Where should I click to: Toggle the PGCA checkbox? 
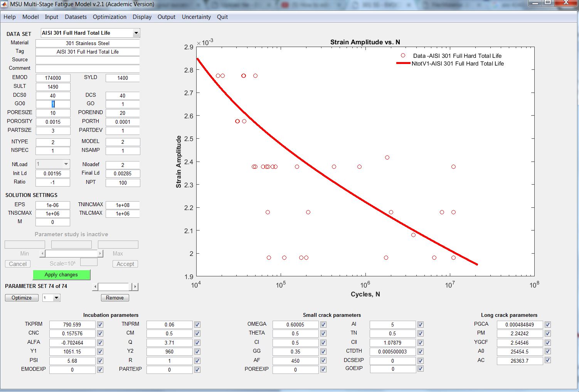(548, 325)
